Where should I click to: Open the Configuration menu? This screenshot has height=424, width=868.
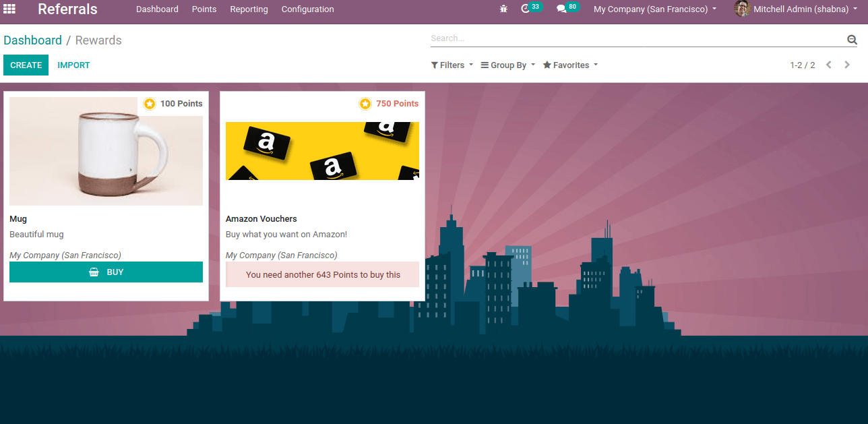coord(307,9)
